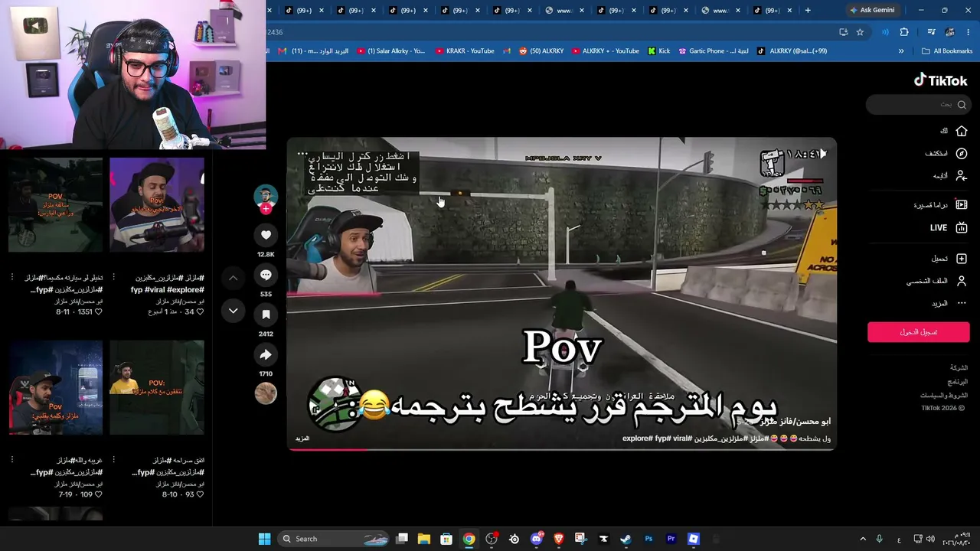
Task: Open new browser tab with plus button
Action: (808, 10)
